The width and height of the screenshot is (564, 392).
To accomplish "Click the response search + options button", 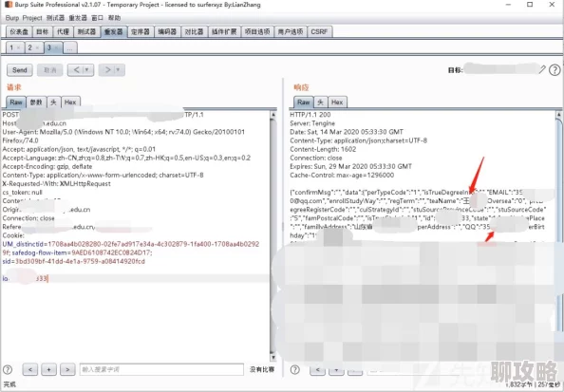I will (x=336, y=369).
